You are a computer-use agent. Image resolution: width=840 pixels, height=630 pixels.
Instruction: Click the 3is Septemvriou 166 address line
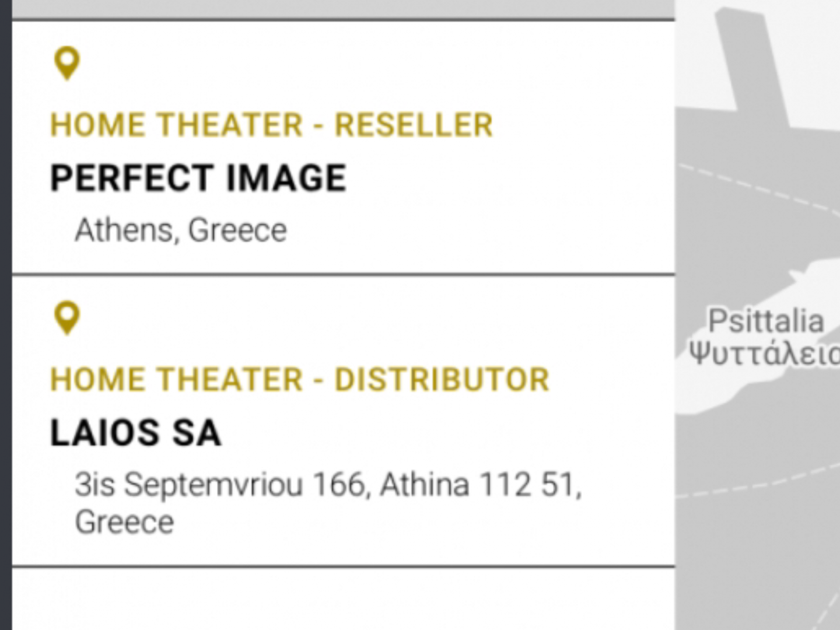tap(328, 485)
